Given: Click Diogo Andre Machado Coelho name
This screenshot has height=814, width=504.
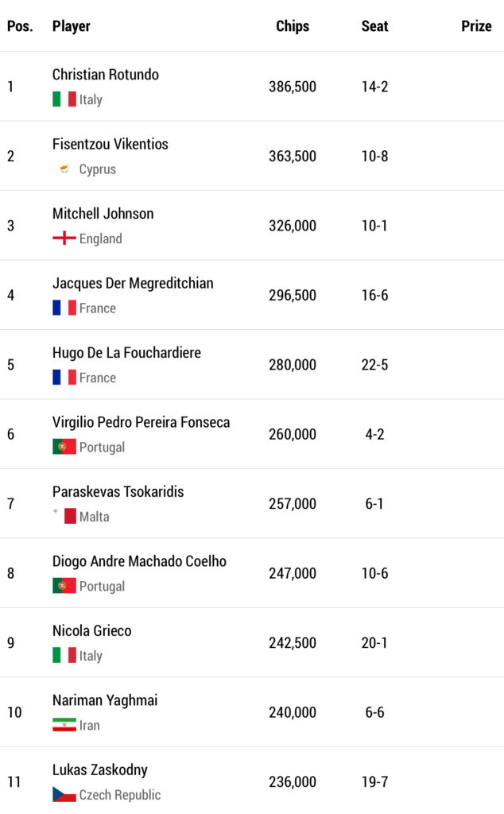Looking at the screenshot, I should click(x=139, y=561).
